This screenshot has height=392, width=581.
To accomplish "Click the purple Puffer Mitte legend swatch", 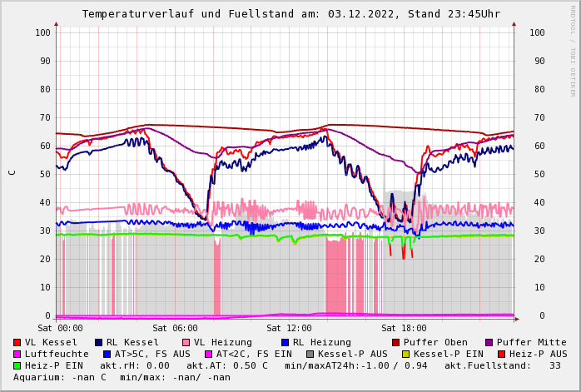I will click(489, 342).
